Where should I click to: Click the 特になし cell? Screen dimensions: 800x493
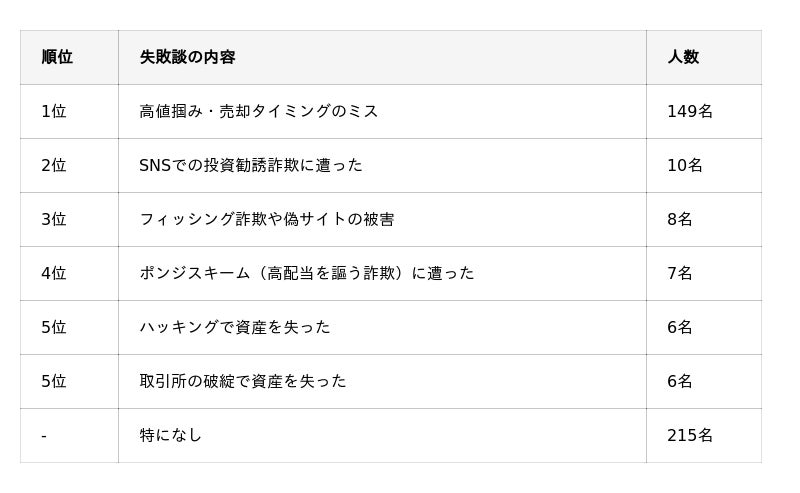point(171,435)
